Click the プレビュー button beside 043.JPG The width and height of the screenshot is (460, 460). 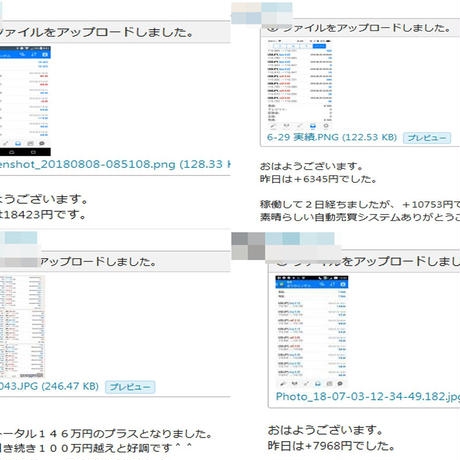(130, 387)
